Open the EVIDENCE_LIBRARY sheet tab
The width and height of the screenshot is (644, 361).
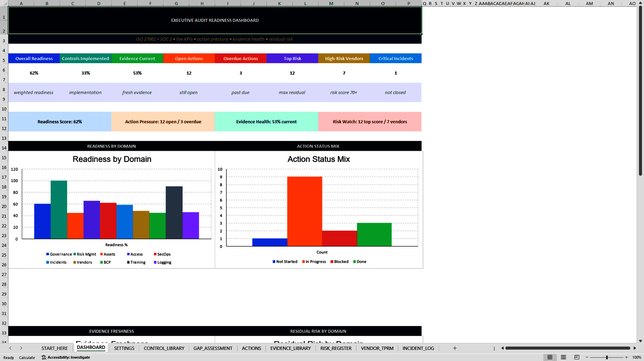point(291,348)
